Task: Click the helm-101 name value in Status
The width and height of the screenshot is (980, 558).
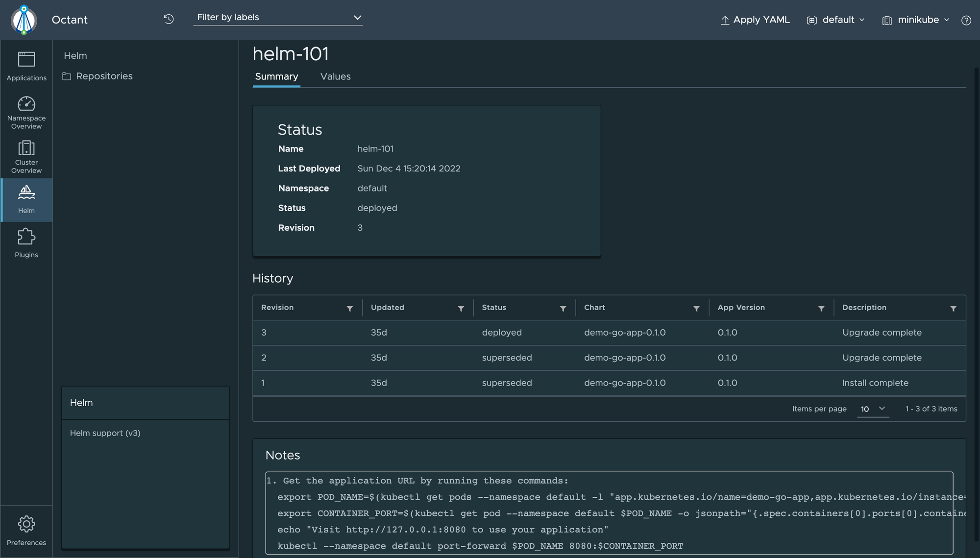Action: click(x=375, y=149)
